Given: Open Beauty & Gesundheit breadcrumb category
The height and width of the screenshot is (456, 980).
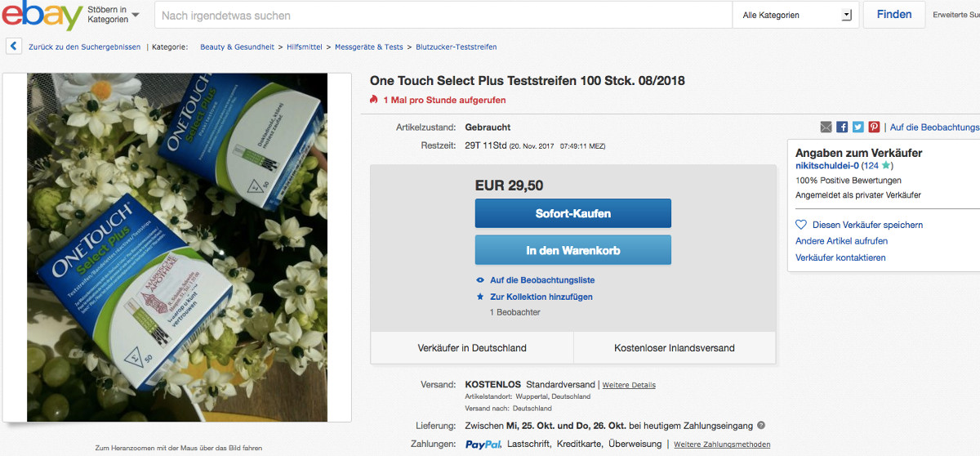Looking at the screenshot, I should [237, 47].
